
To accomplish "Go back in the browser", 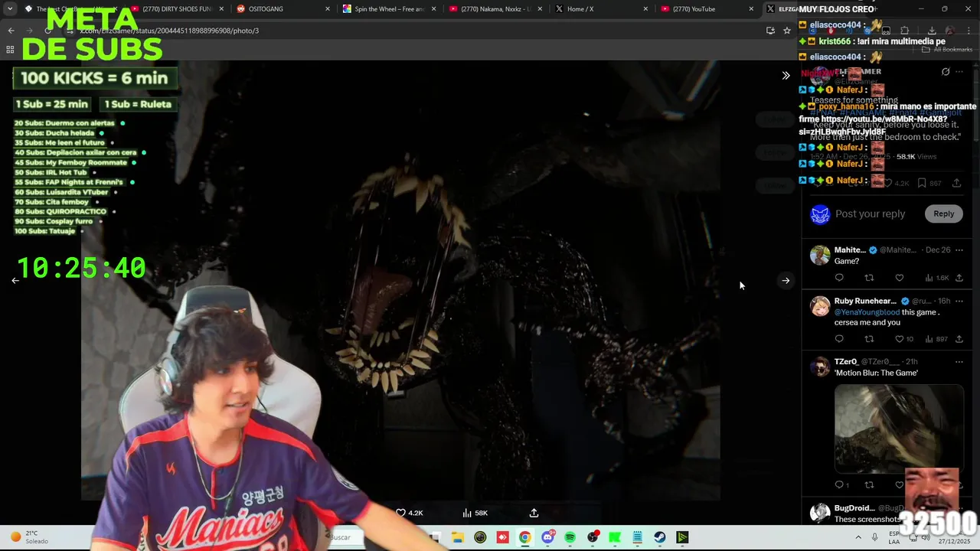I will point(11,31).
